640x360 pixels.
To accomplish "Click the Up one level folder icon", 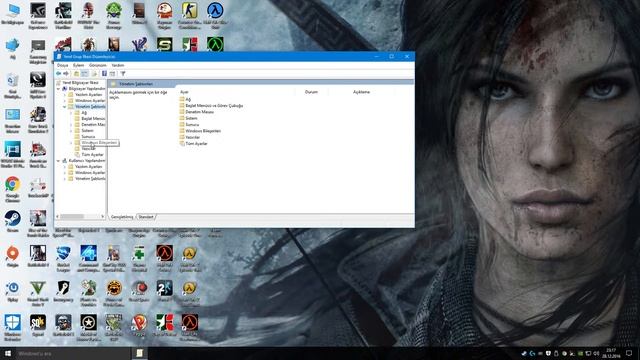I will coord(76,73).
